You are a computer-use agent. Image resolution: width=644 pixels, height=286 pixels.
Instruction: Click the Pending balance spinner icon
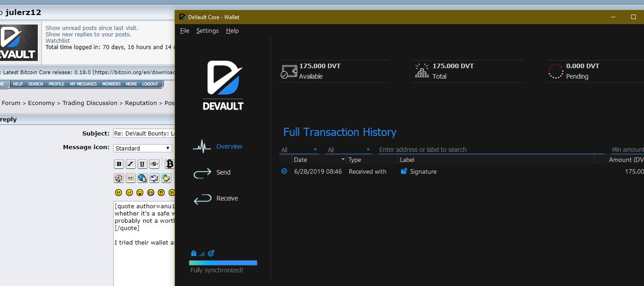pos(555,71)
